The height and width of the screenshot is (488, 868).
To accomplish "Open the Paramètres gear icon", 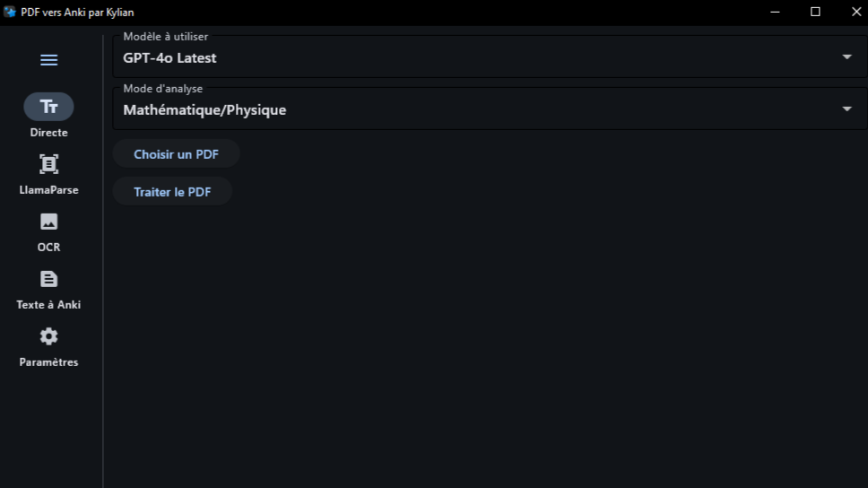I will click(x=48, y=336).
